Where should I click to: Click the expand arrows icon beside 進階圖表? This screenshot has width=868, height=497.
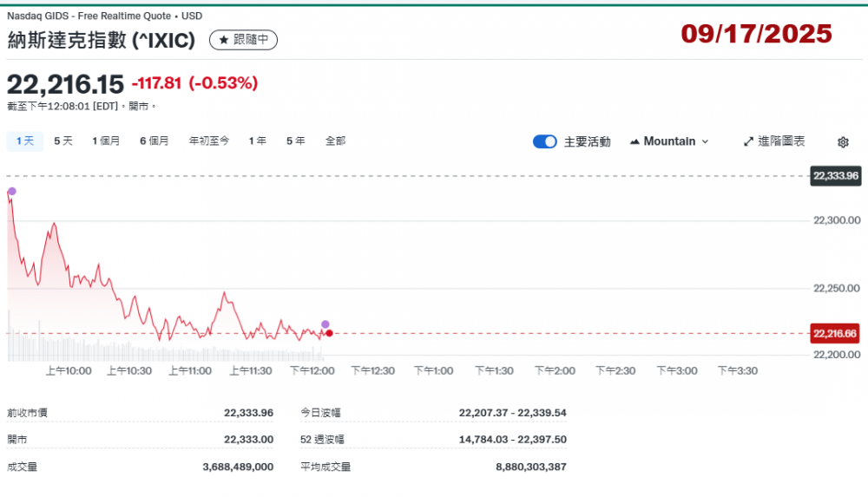[748, 141]
